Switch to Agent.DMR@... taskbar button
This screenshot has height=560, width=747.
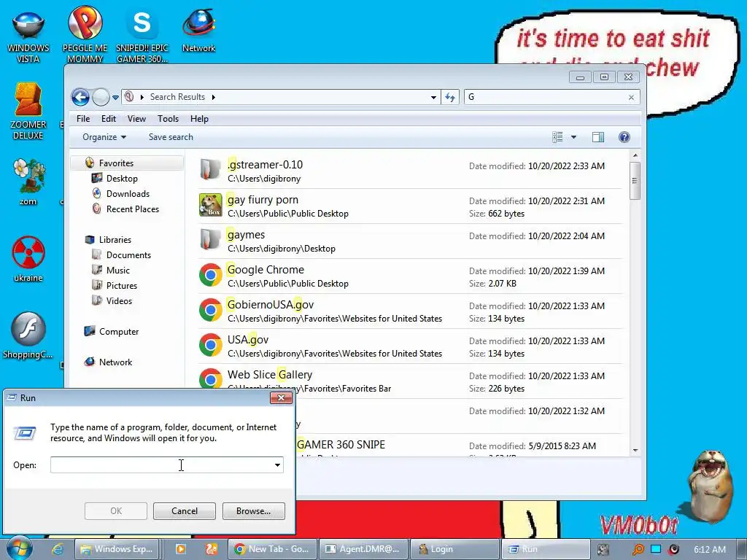click(363, 549)
